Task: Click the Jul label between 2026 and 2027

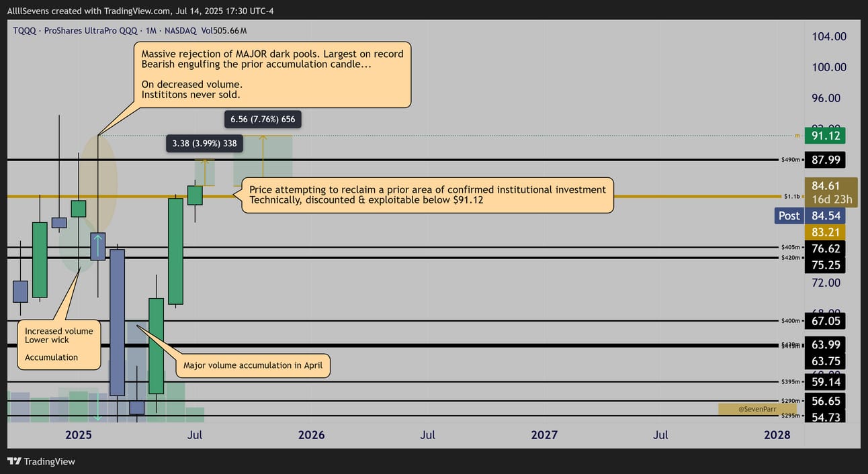Action: (428, 435)
